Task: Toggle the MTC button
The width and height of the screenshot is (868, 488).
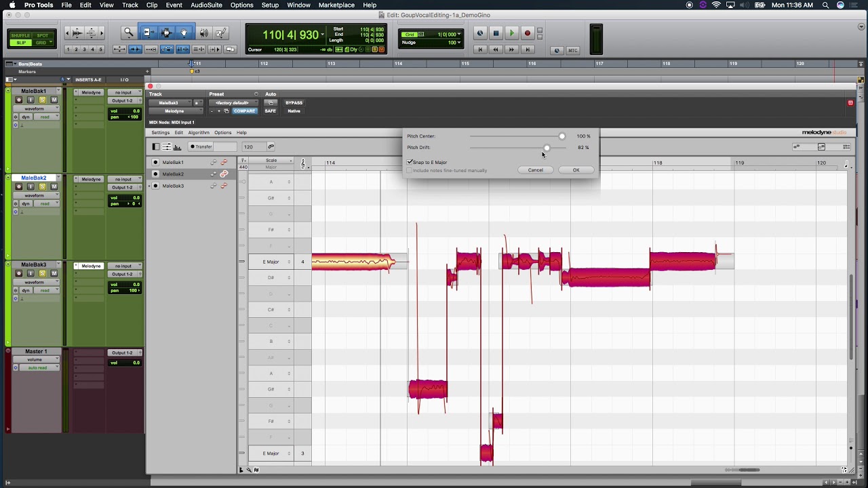Action: point(573,50)
